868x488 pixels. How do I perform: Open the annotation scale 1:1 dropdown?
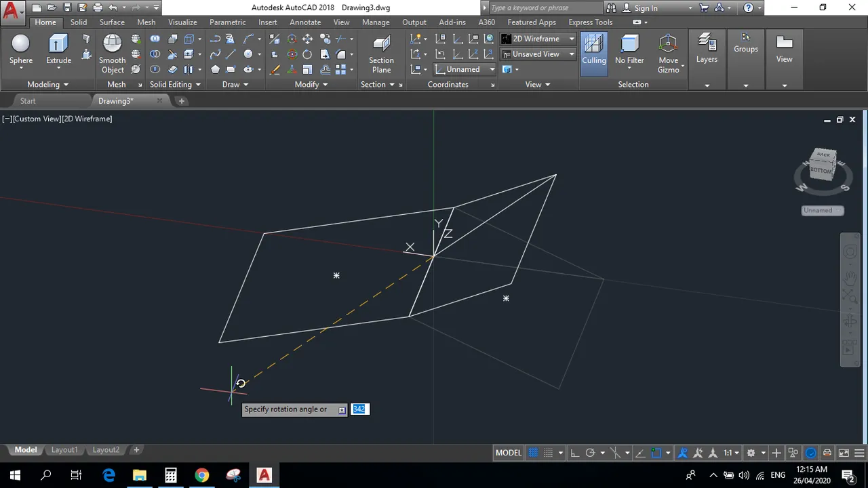(x=731, y=453)
